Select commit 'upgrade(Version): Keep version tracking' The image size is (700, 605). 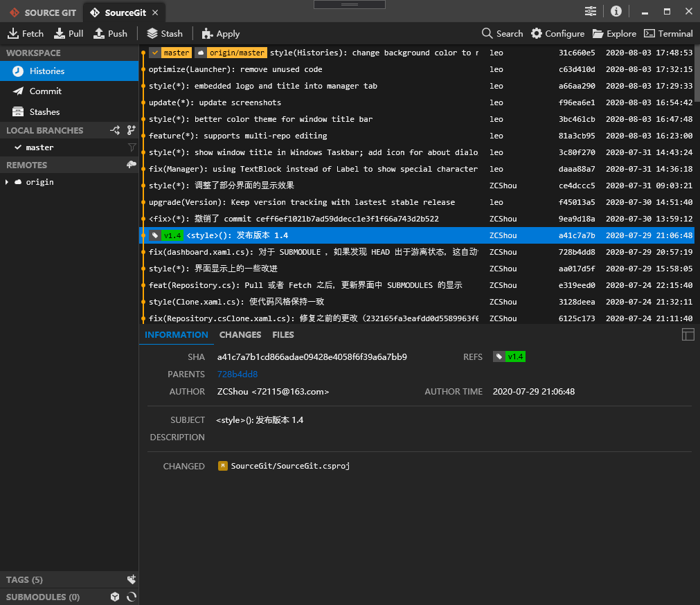click(x=417, y=202)
